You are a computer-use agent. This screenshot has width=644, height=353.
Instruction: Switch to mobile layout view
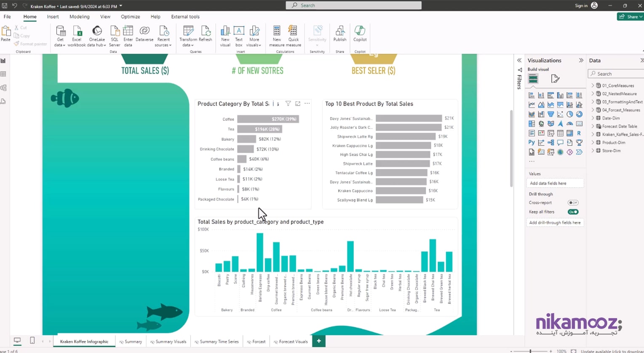(x=32, y=341)
